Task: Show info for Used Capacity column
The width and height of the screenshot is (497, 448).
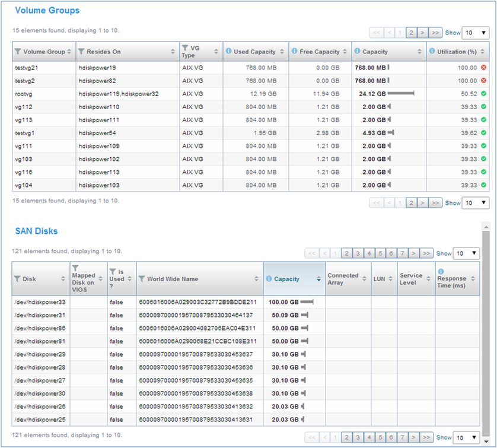Action: pyautogui.click(x=228, y=51)
